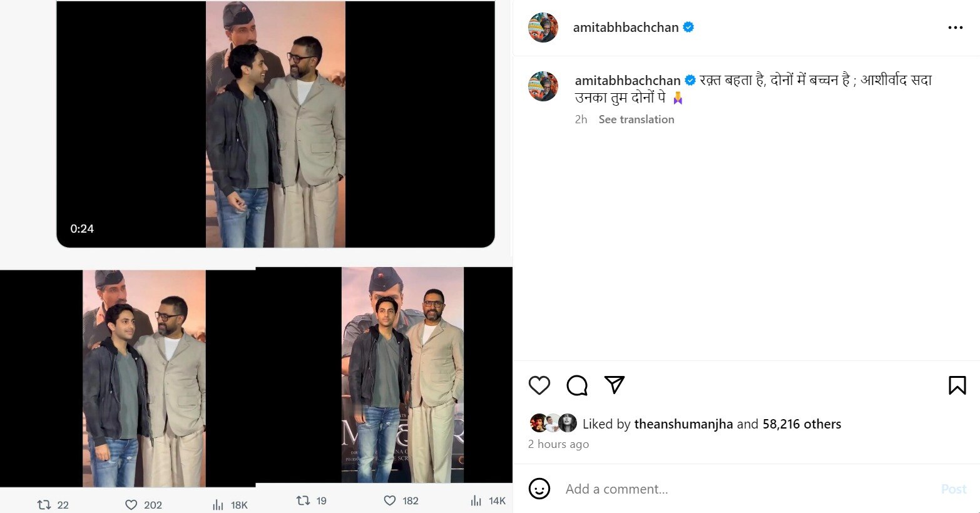
Task: Open theanshumanjha profile from likes
Action: [683, 424]
